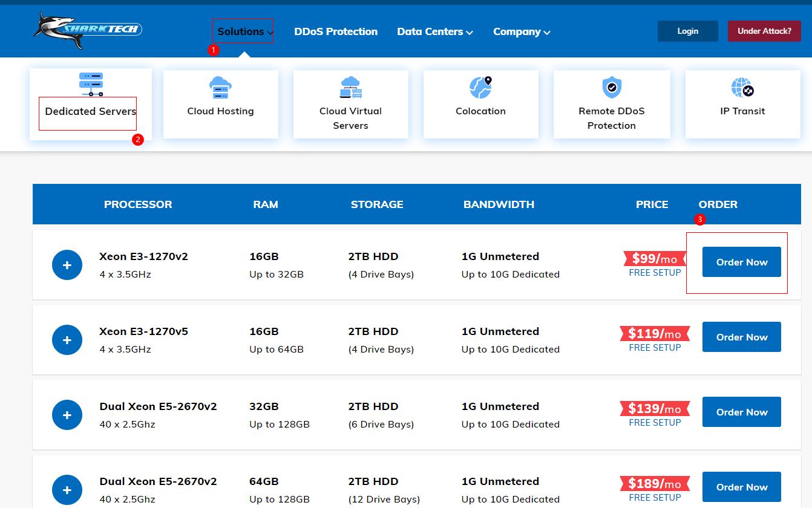This screenshot has width=812, height=508.
Task: Click the $119/mo price tag
Action: [655, 334]
